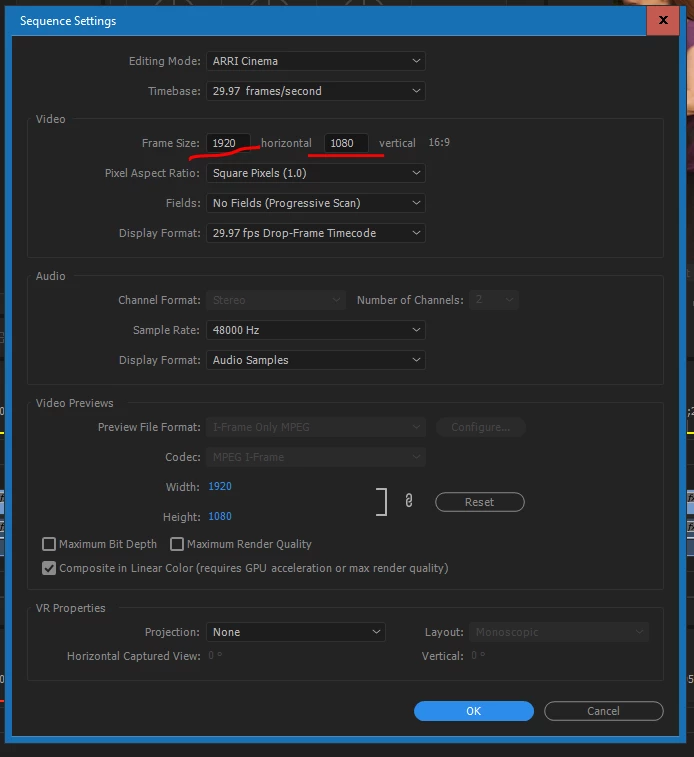Click the 16:9 aspect ratio text
This screenshot has height=757, width=694.
pos(439,142)
